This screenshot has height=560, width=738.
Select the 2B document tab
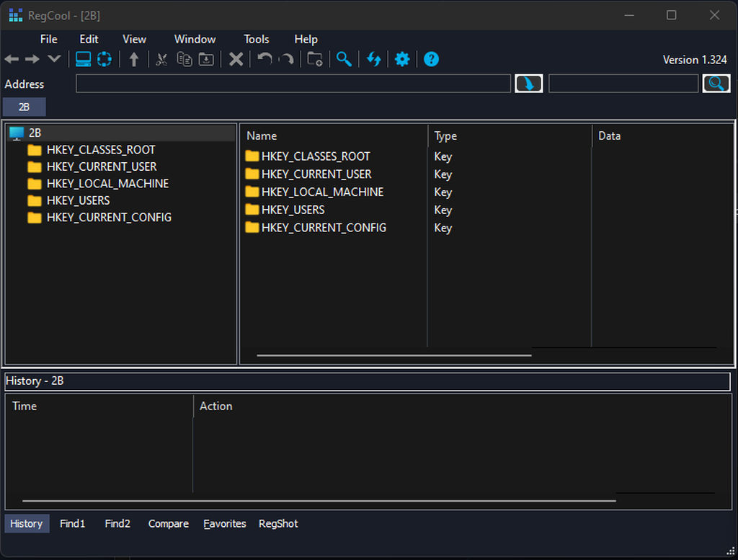tap(25, 107)
